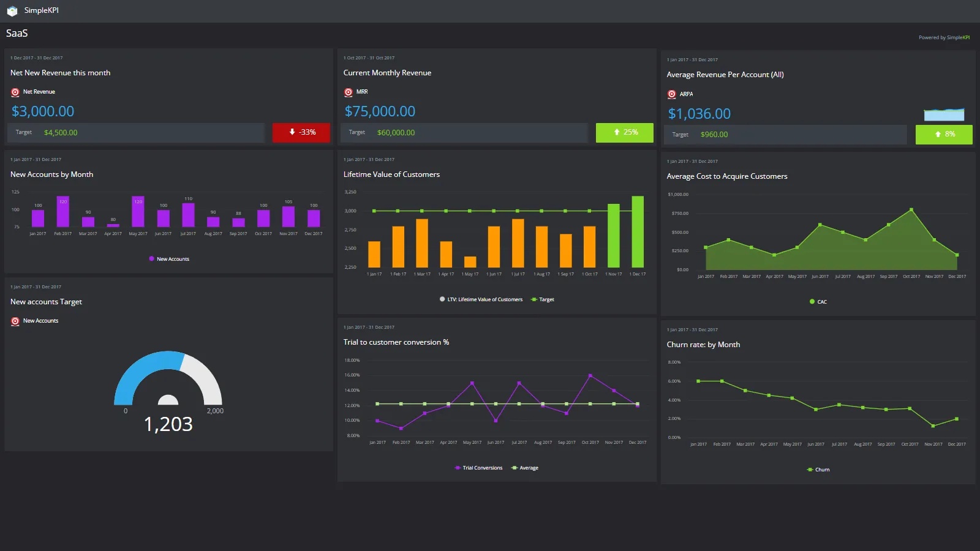
Task: Select the New Accounts target icon
Action: tap(15, 320)
